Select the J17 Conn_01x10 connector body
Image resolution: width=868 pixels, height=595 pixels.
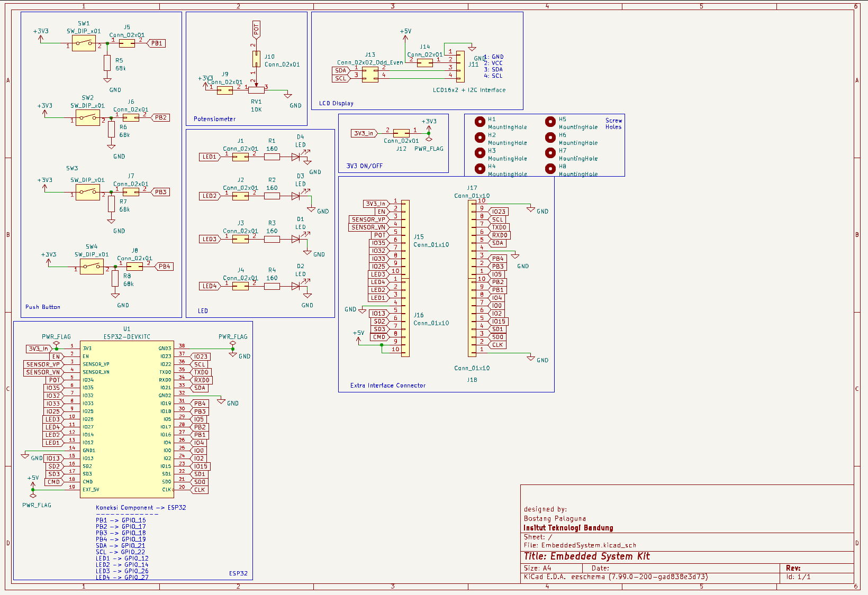472,239
